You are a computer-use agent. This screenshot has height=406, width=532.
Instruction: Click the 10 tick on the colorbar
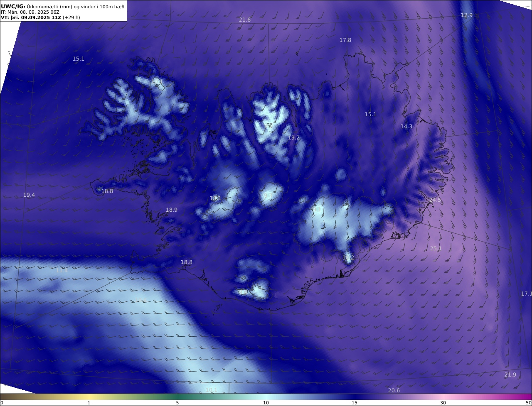pyautogui.click(x=266, y=403)
